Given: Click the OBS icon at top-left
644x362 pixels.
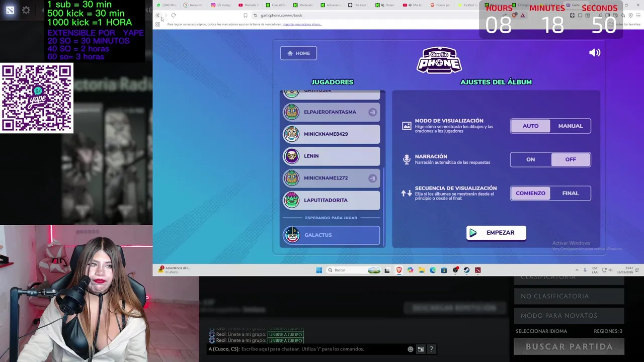Looking at the screenshot, I should coord(10,10).
